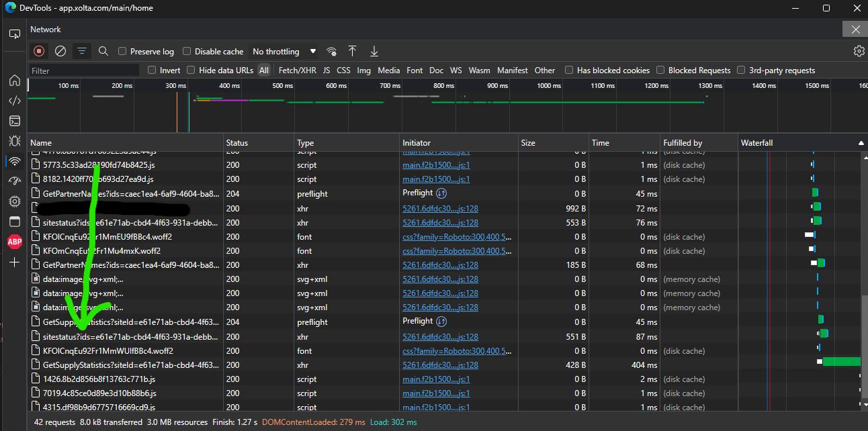Screen dimensions: 868x431
Task: Tick the Disable cache checkbox
Action: click(x=187, y=52)
